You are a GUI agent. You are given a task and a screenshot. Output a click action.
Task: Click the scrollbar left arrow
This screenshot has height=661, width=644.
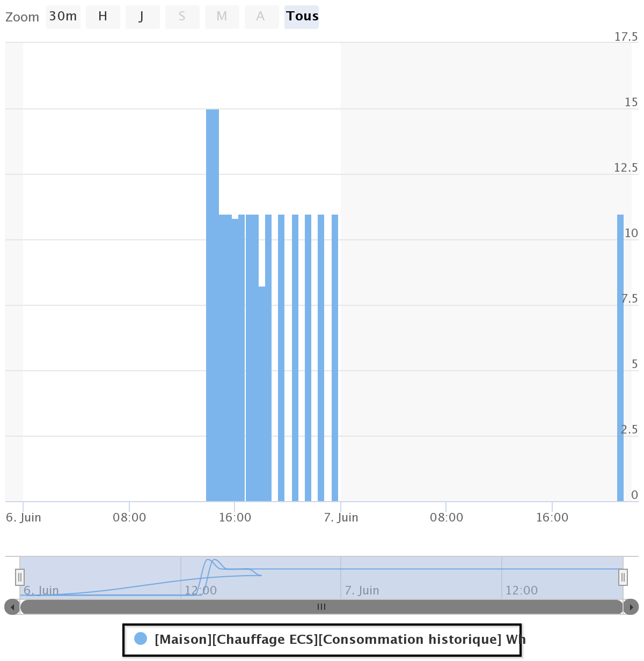coord(12,607)
